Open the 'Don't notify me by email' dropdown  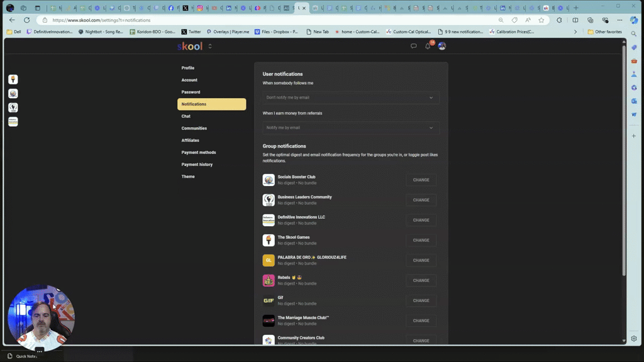tap(350, 97)
